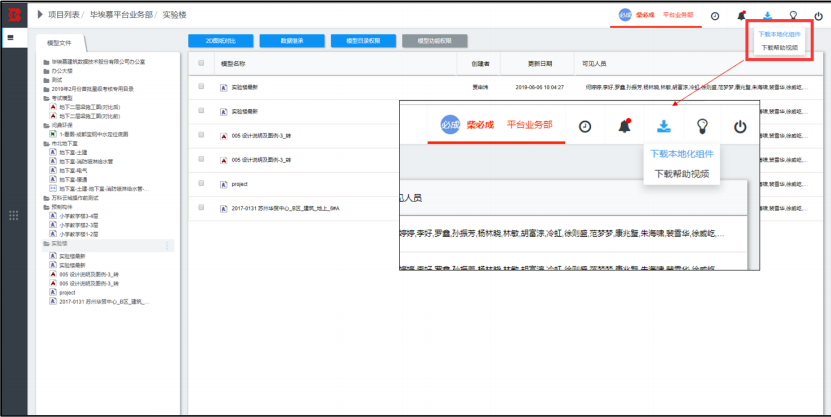This screenshot has height=417, width=831.
Task: Check the box for the project row
Action: [x=201, y=183]
